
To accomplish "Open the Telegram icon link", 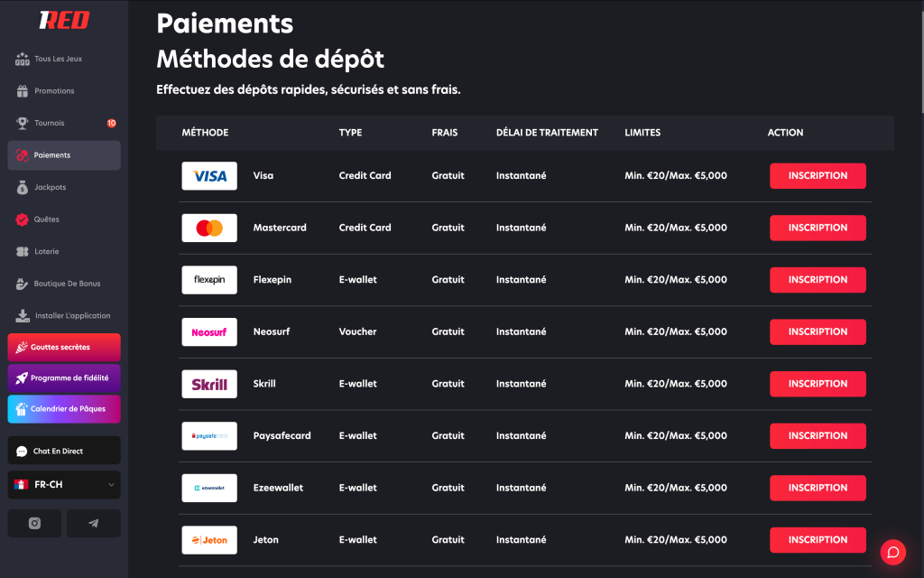I will tap(93, 523).
